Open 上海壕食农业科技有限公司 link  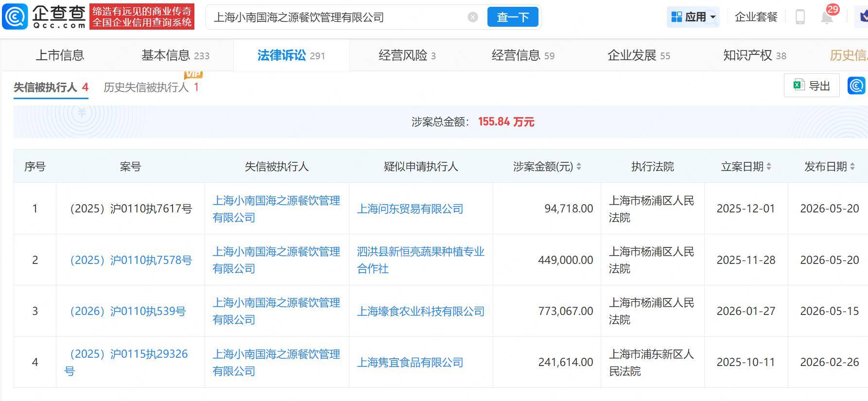(421, 311)
